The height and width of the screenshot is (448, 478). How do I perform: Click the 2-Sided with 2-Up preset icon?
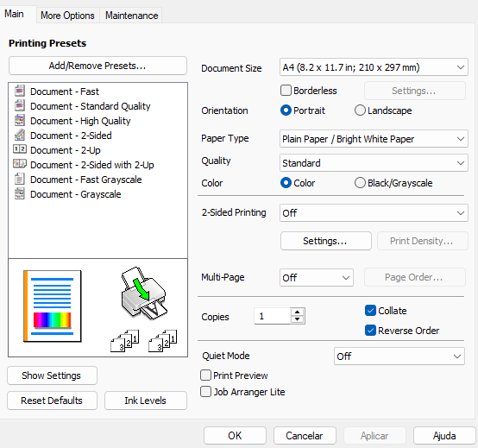coord(20,164)
